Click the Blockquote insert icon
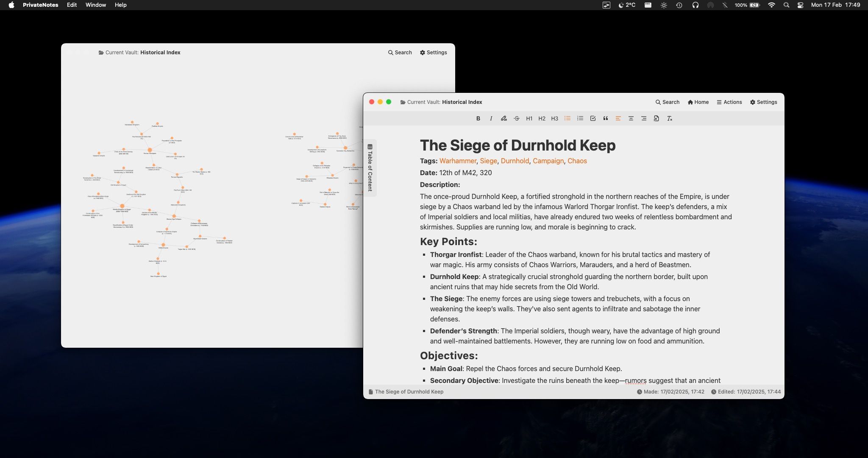The width and height of the screenshot is (868, 458). pos(605,118)
